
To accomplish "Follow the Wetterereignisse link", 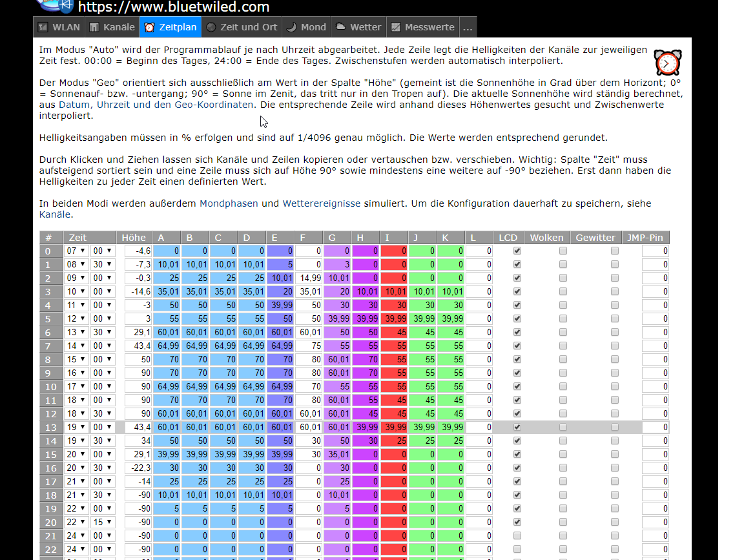I will [x=321, y=203].
